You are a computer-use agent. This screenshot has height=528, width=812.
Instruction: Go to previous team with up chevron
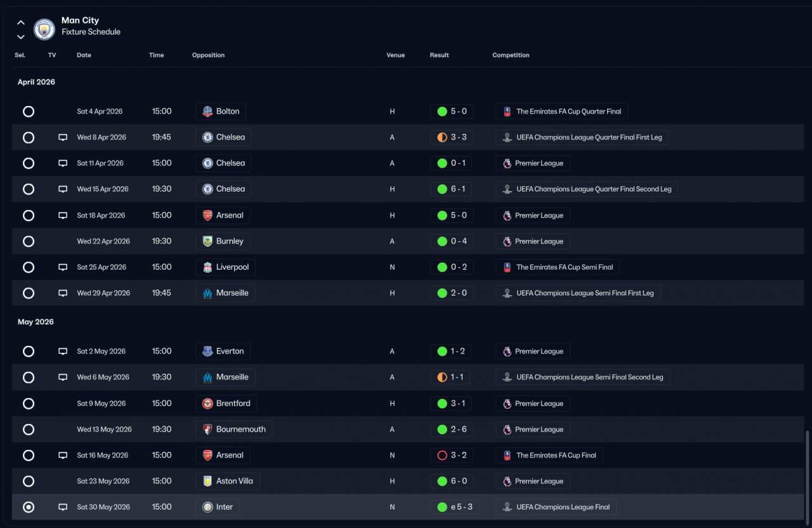click(x=21, y=23)
